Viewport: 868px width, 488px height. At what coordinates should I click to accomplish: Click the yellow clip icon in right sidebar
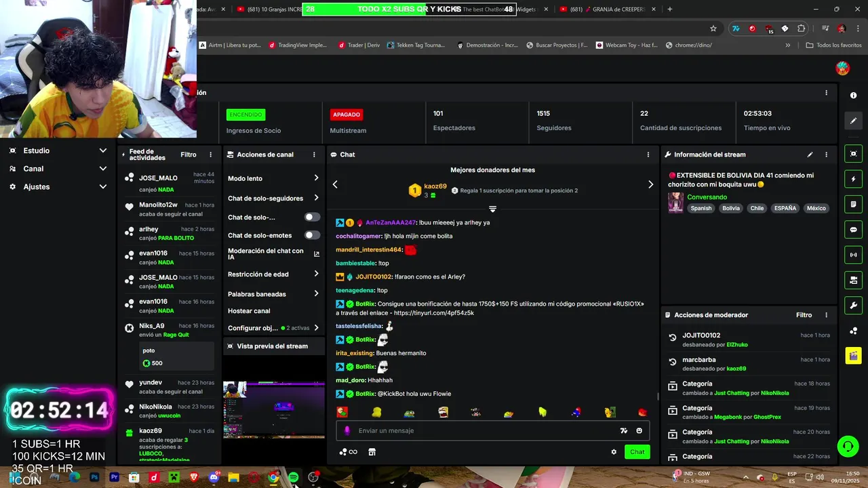853,355
